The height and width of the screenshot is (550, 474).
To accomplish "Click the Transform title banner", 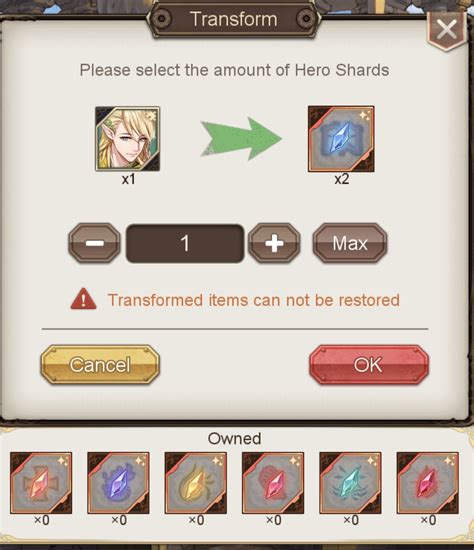I will click(234, 19).
